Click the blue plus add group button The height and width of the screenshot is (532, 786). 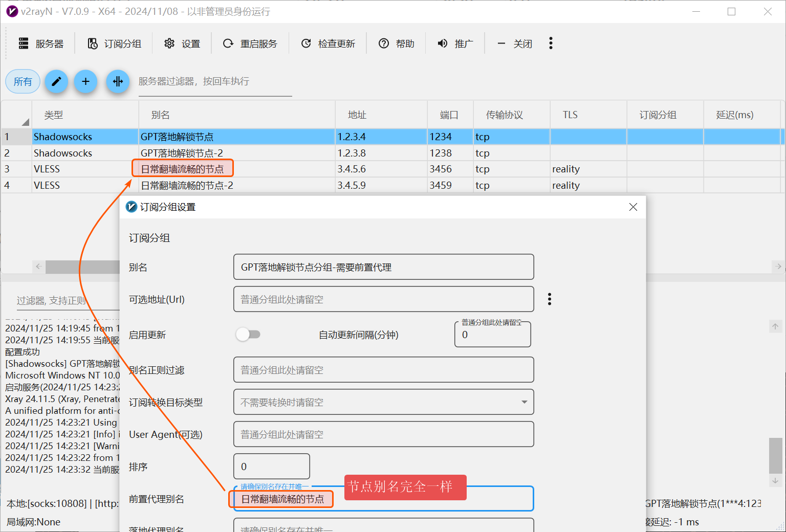click(85, 81)
